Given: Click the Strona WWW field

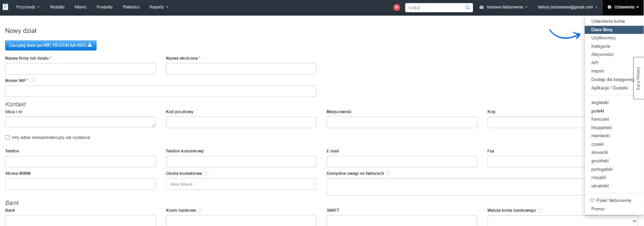Looking at the screenshot, I should tap(80, 184).
